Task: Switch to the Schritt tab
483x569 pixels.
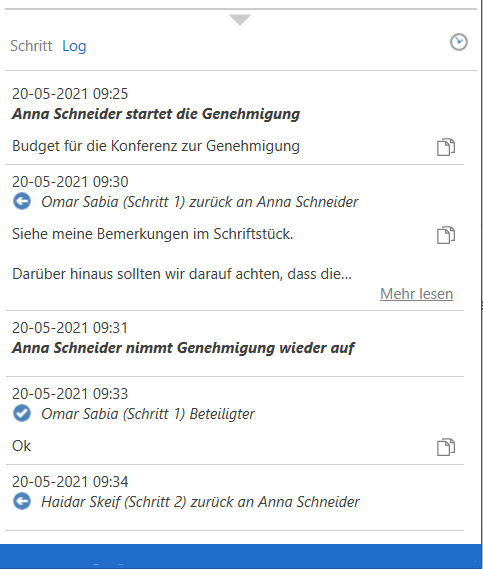Action: (31, 46)
